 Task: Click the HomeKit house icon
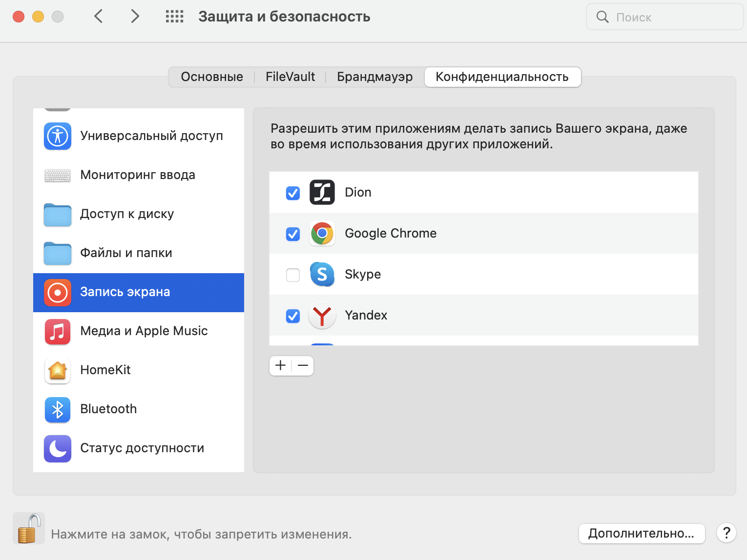click(58, 371)
